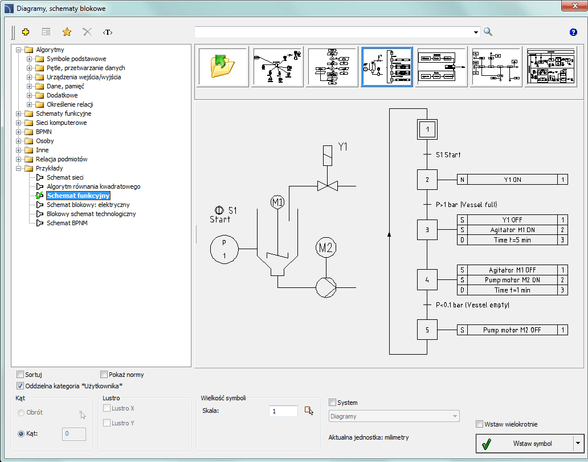Select Schemat BPNM tree item
Image resolution: width=588 pixels, height=462 pixels.
[67, 223]
